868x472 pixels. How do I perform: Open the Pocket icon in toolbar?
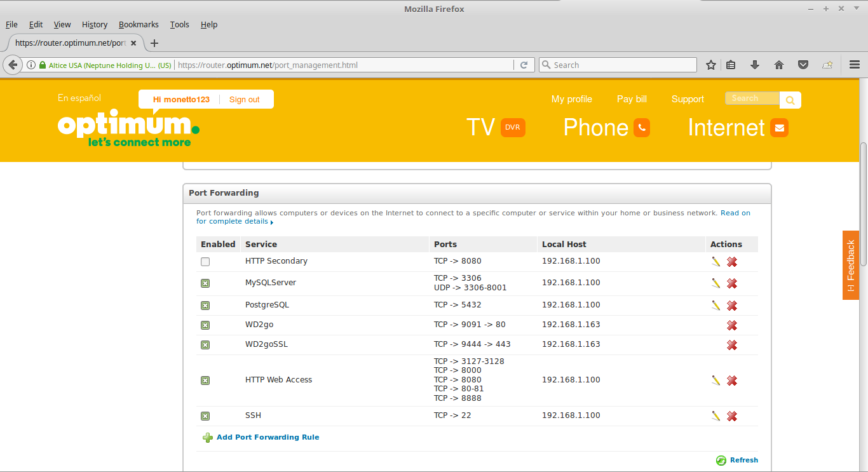[803, 65]
